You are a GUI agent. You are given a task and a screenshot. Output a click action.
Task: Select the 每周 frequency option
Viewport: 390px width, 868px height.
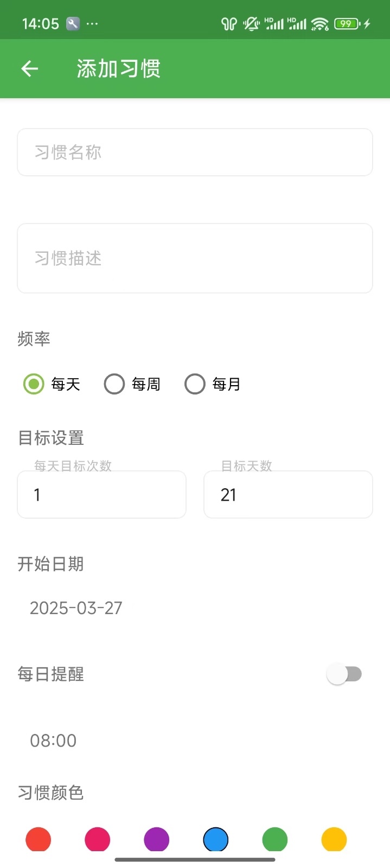tap(114, 384)
